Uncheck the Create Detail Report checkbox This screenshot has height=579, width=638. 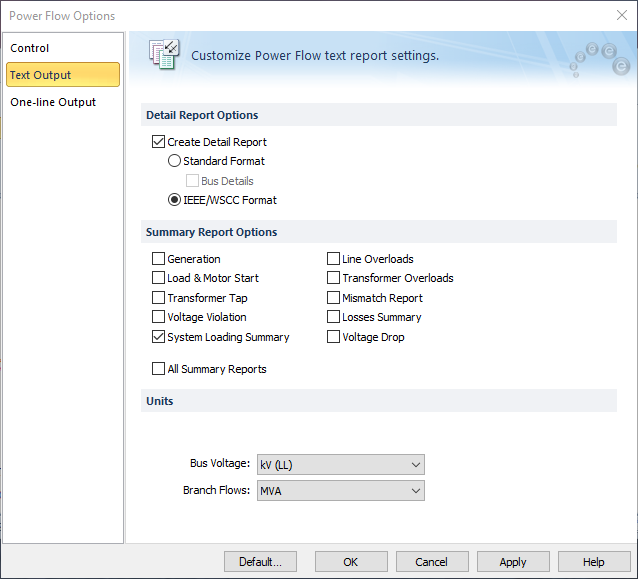pos(158,142)
